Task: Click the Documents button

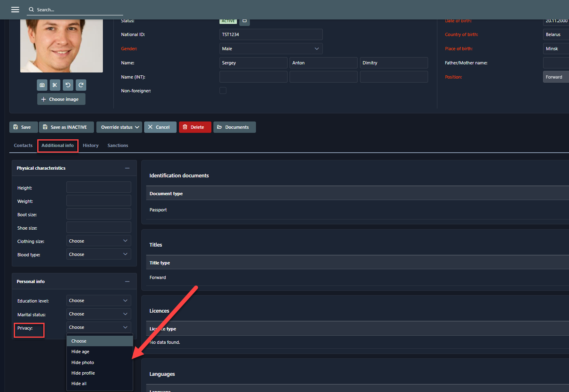Action: point(234,127)
